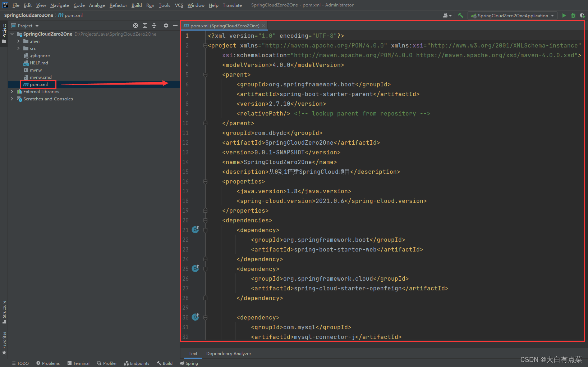This screenshot has height=367, width=588.
Task: Expand Scratches and Consoles node
Action: pyautogui.click(x=12, y=99)
